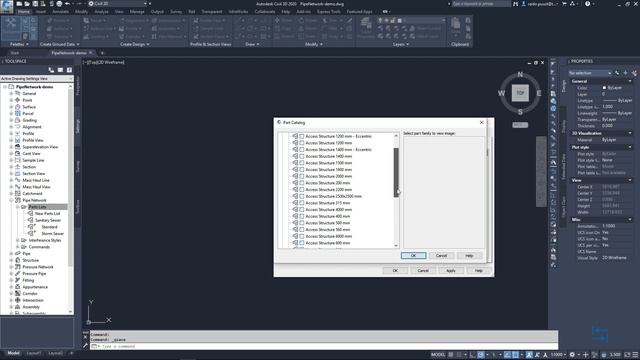Expand the Corridor node in Toolspace tree
640x360 pixels.
coord(11,293)
